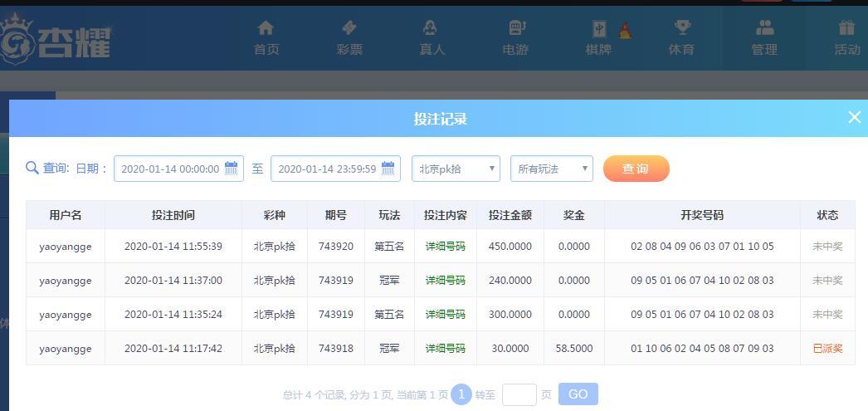Click page number 1 in pagination
The height and width of the screenshot is (411, 868).
click(461, 394)
